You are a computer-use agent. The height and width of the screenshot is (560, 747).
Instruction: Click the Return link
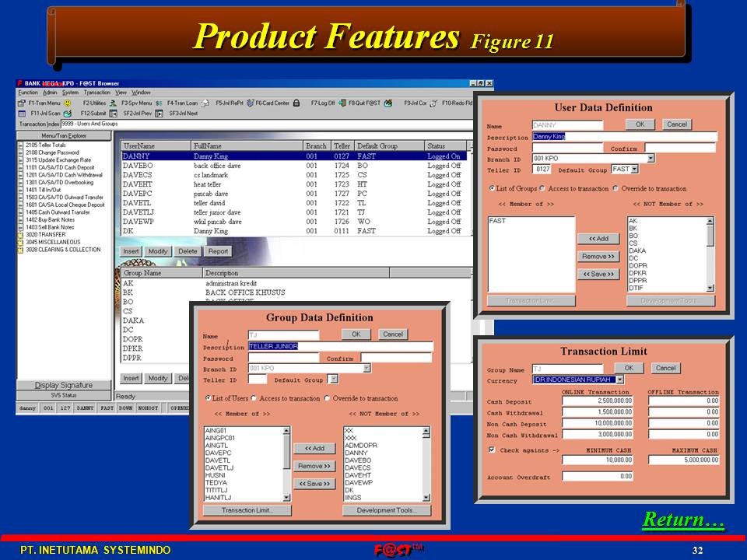coord(682,520)
